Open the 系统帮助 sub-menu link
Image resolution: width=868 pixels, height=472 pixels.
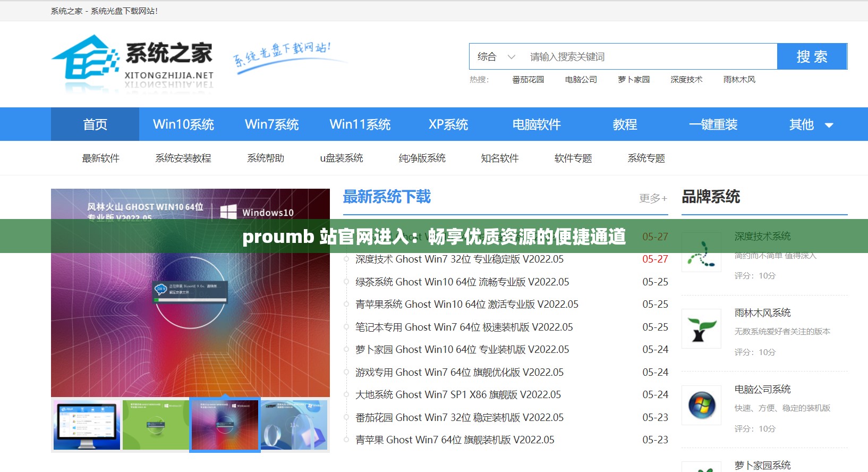[266, 158]
